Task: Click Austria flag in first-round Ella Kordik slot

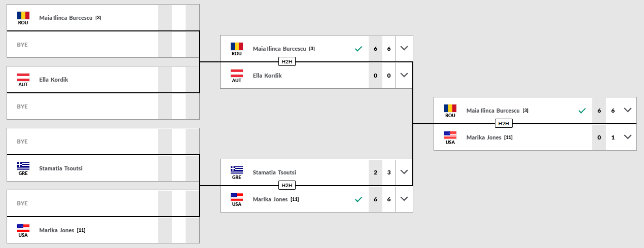Action: pyautogui.click(x=23, y=77)
